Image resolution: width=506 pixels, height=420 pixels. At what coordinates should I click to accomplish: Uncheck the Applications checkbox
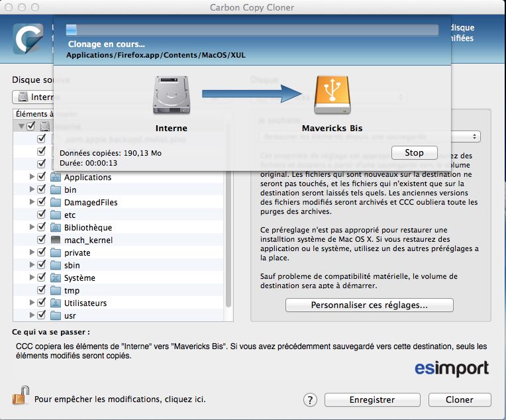[41, 177]
